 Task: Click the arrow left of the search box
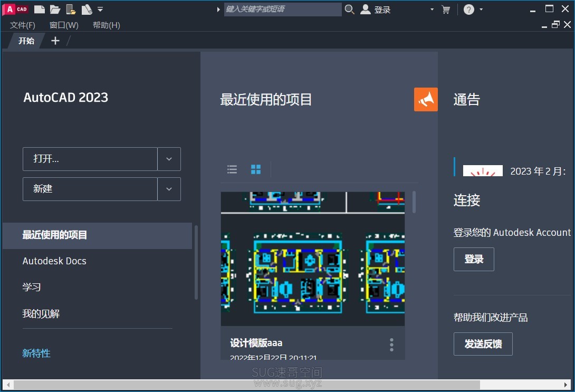coord(218,9)
